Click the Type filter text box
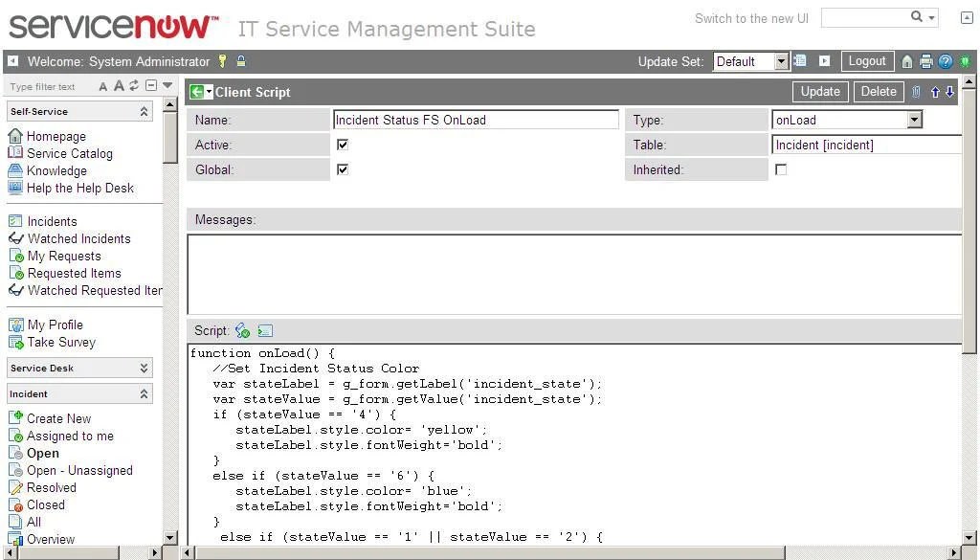The image size is (980, 560). 50,86
